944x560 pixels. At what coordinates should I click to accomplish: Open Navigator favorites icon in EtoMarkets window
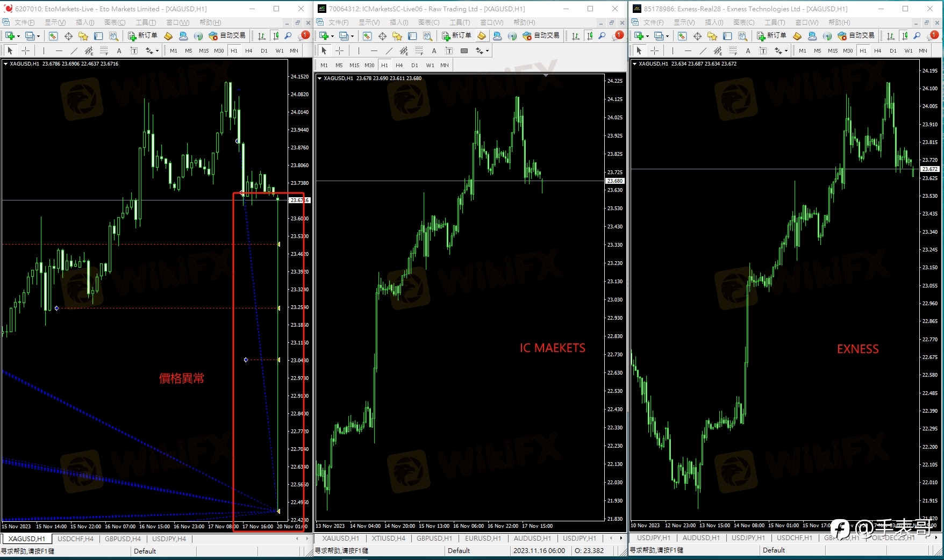click(83, 36)
